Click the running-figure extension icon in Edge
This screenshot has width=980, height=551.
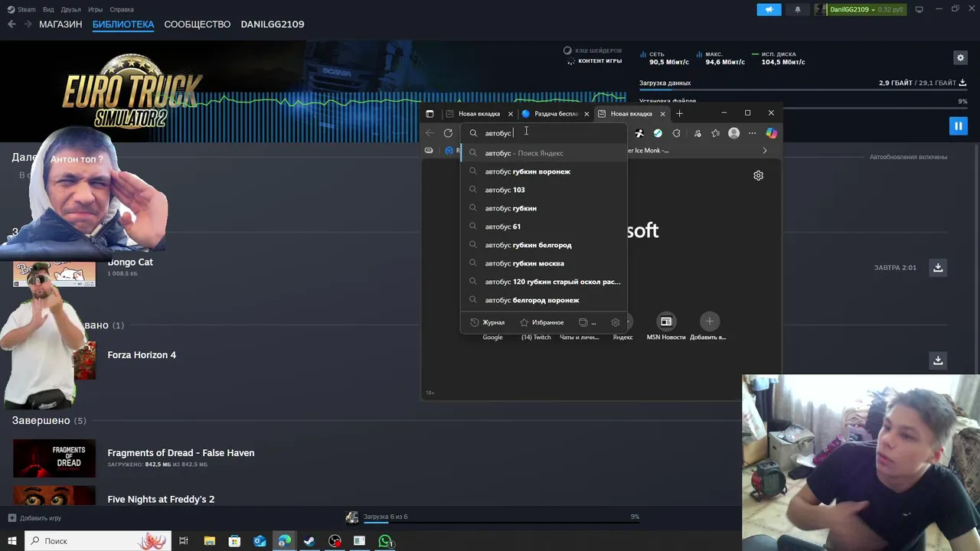point(639,133)
